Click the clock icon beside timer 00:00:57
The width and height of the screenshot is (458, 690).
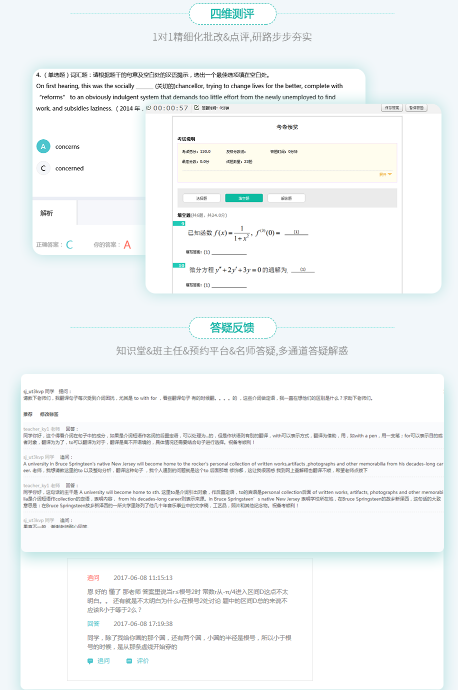[149, 107]
